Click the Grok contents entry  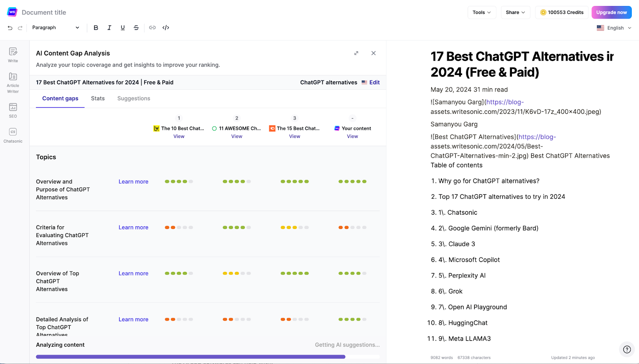(450, 291)
